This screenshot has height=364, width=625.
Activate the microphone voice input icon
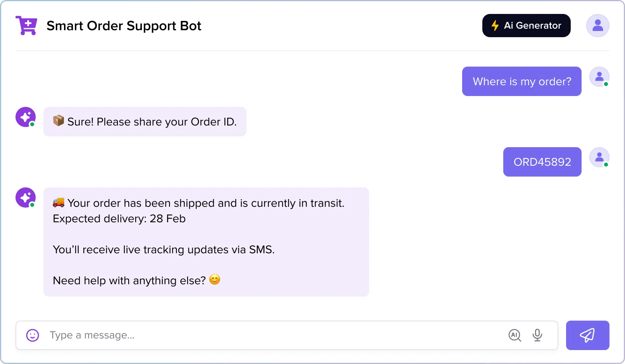click(537, 335)
